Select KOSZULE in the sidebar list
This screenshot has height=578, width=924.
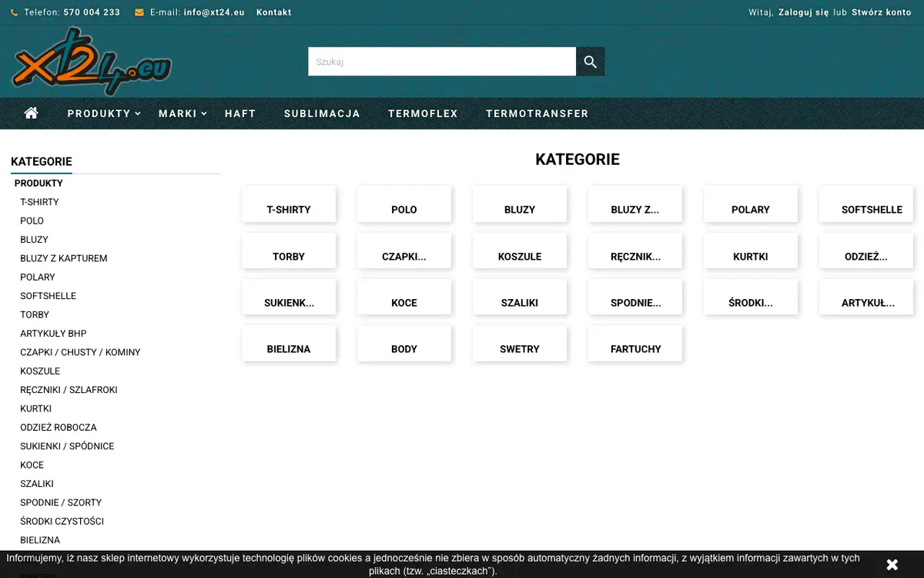click(x=40, y=371)
